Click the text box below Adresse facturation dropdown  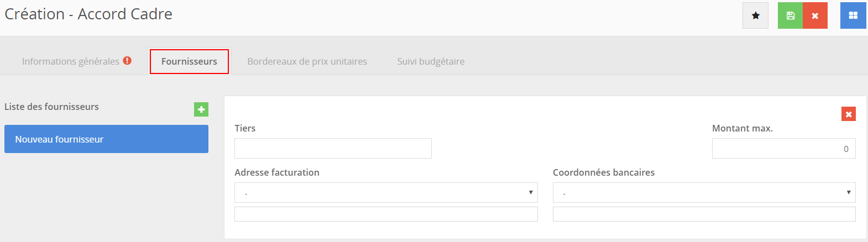[386, 214]
